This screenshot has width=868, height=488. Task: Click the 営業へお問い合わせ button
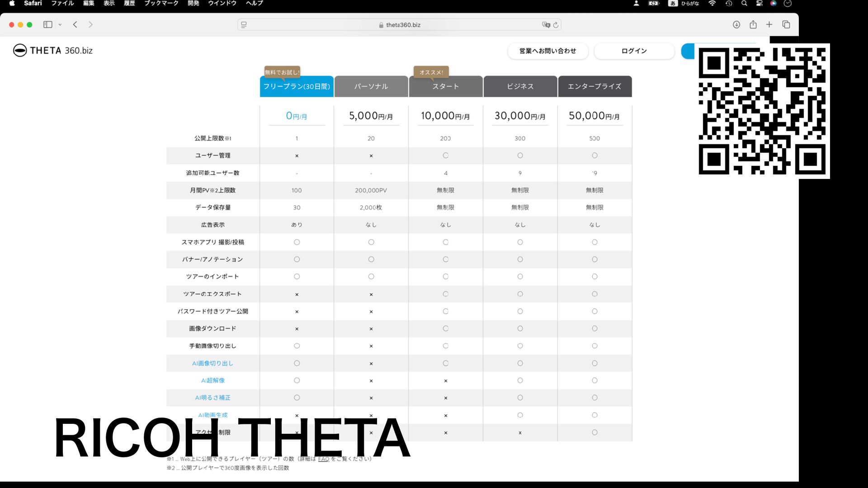click(x=547, y=51)
